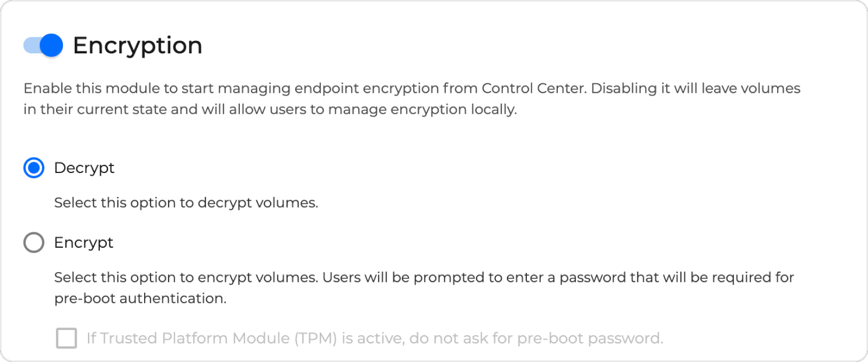This screenshot has height=362, width=868.
Task: Click the "(TPM)" abbreviation in the checkbox label
Action: [x=315, y=338]
